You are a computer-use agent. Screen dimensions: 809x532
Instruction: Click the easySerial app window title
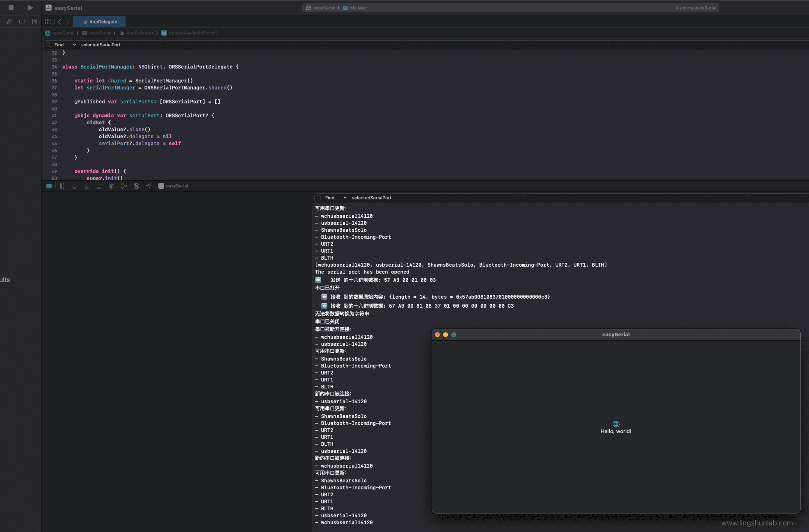616,335
